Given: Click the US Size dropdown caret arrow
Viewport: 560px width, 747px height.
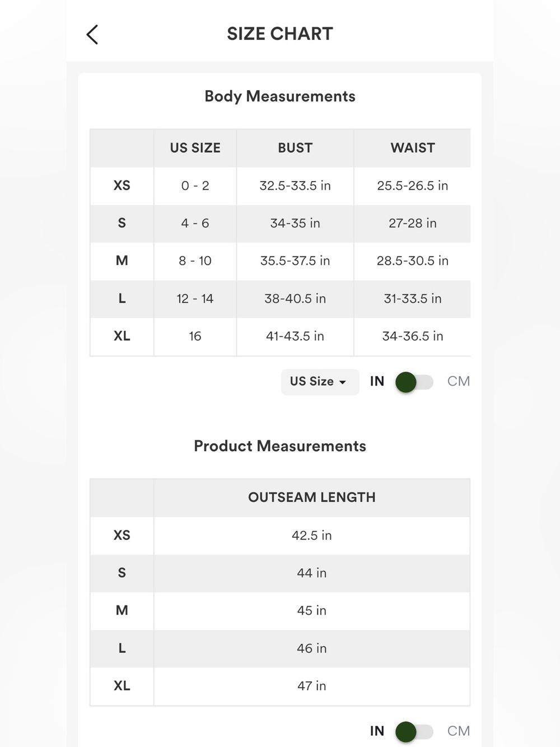Looking at the screenshot, I should [343, 382].
